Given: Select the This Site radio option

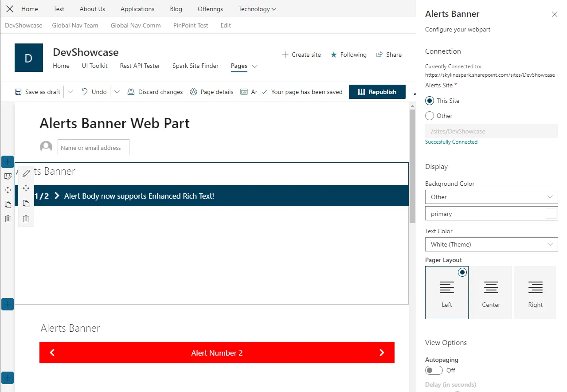Looking at the screenshot, I should [430, 101].
